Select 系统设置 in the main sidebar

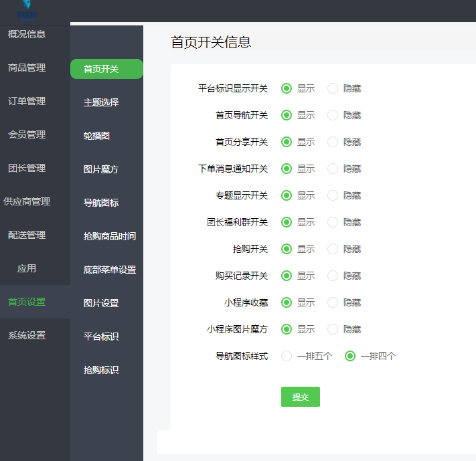(27, 335)
